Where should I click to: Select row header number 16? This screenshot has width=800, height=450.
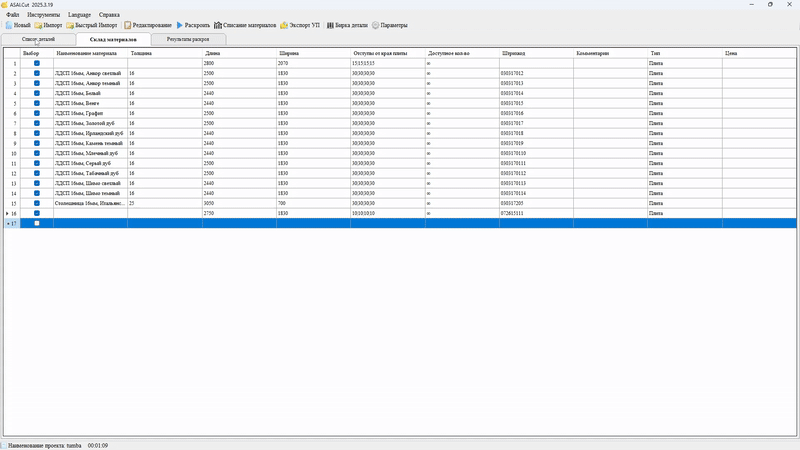pyautogui.click(x=12, y=213)
